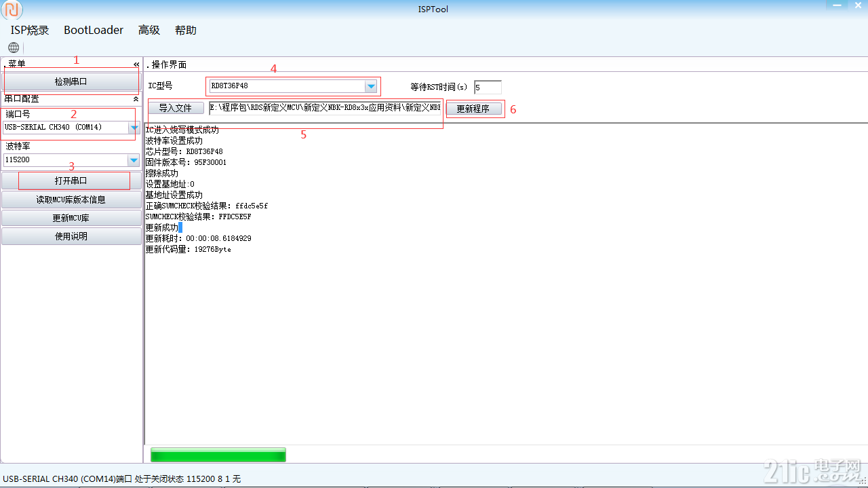Click log line IC进入烧写模式成功

(x=182, y=130)
